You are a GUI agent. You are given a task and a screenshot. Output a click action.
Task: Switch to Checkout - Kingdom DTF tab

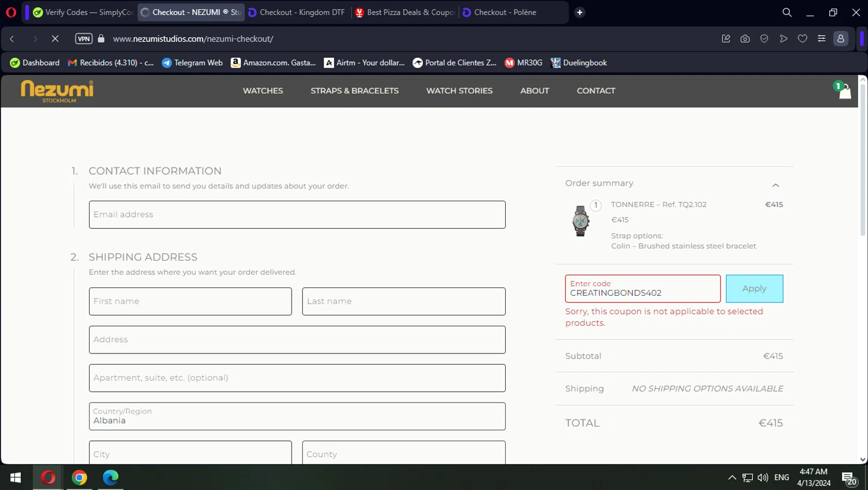click(296, 12)
